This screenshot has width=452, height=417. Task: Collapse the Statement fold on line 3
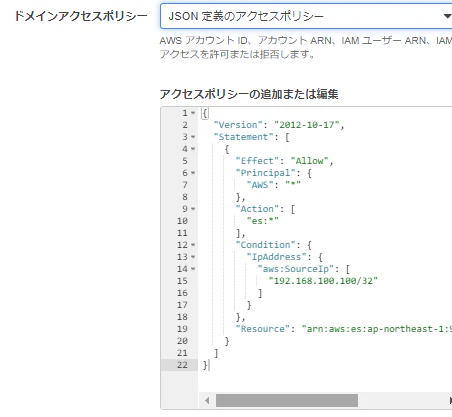(193, 137)
